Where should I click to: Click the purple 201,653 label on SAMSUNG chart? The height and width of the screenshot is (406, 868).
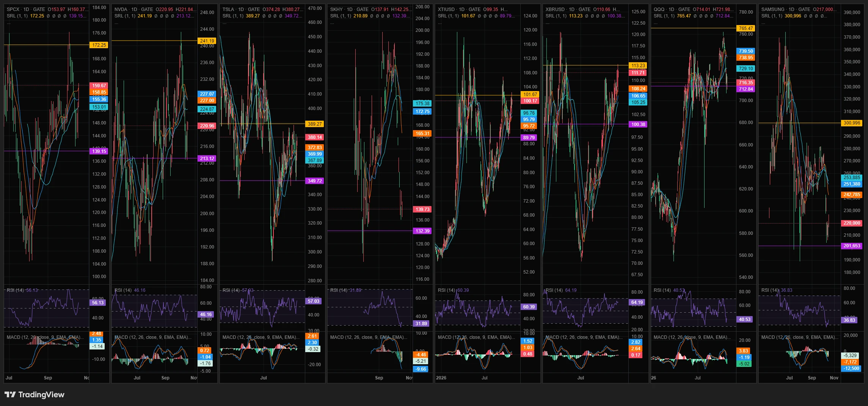pos(852,246)
